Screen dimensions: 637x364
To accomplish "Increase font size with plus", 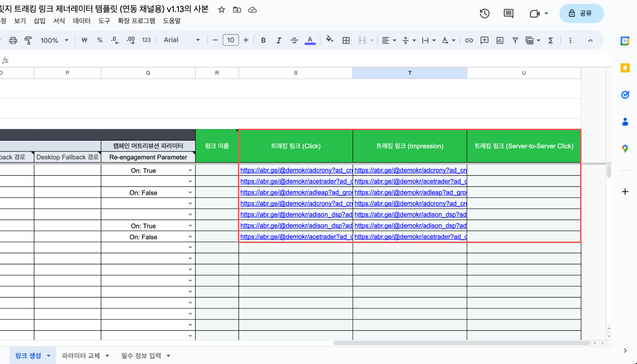I will [246, 40].
